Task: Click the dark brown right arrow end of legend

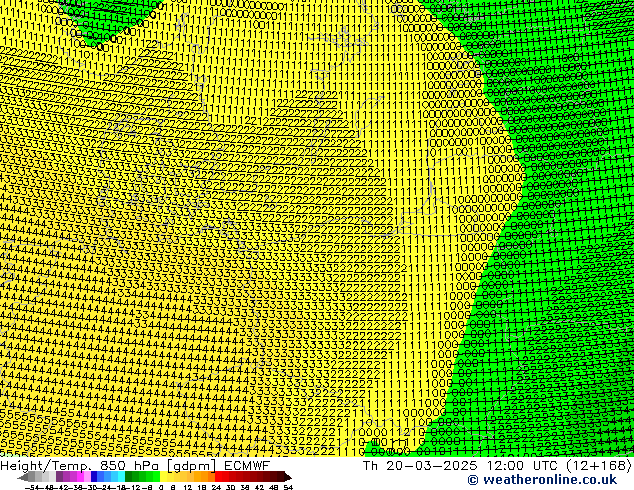Action: (x=288, y=477)
